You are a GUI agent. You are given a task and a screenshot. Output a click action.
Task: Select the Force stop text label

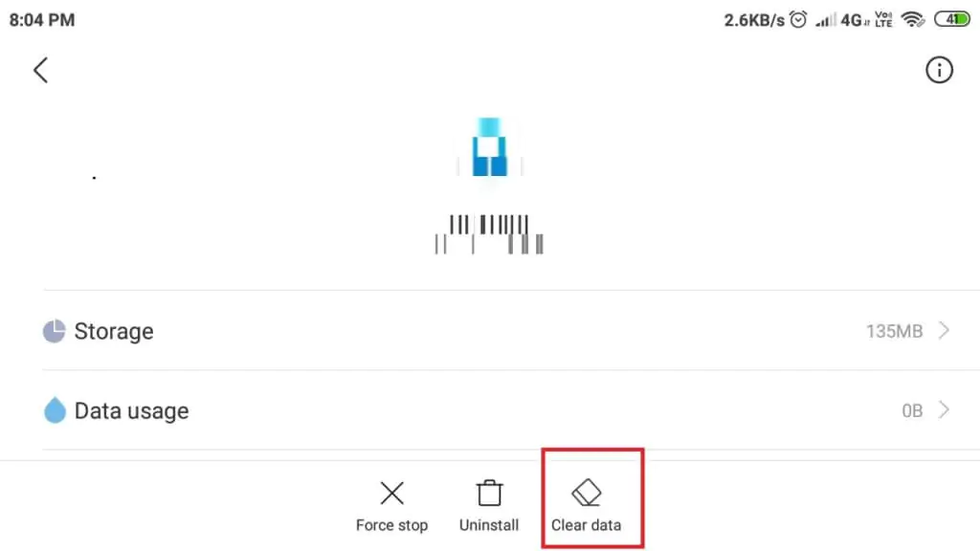(x=391, y=525)
